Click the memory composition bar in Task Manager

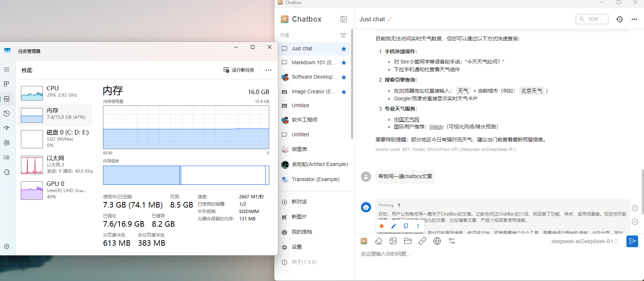[186, 175]
